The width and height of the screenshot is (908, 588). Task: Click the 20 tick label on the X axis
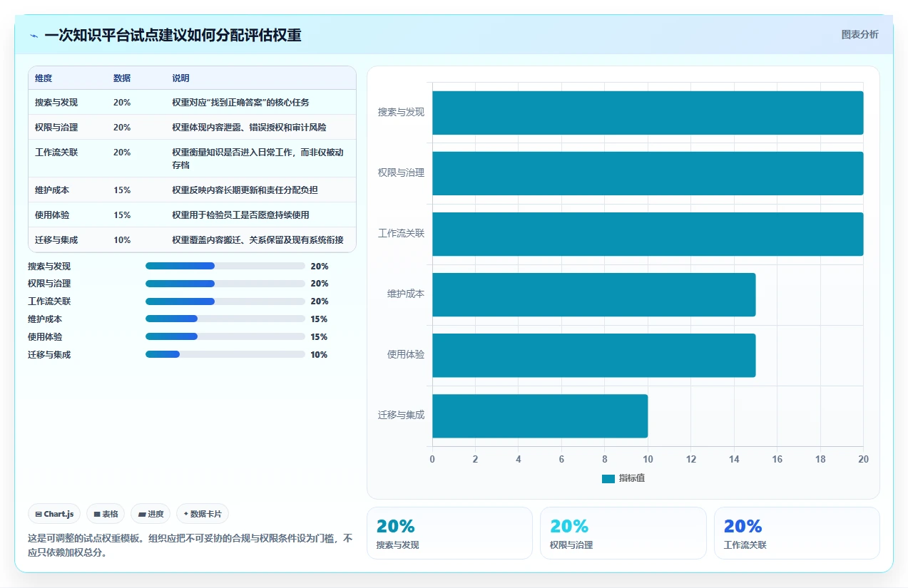(x=863, y=460)
